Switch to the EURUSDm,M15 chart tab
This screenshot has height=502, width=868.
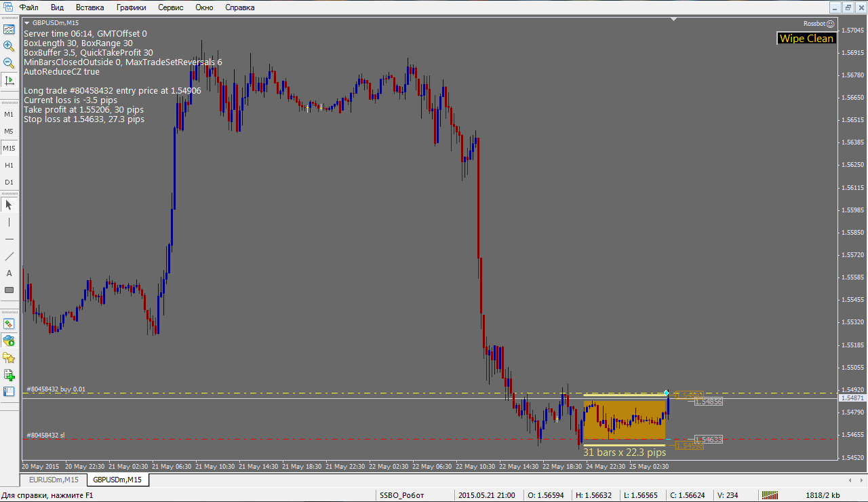(54, 480)
